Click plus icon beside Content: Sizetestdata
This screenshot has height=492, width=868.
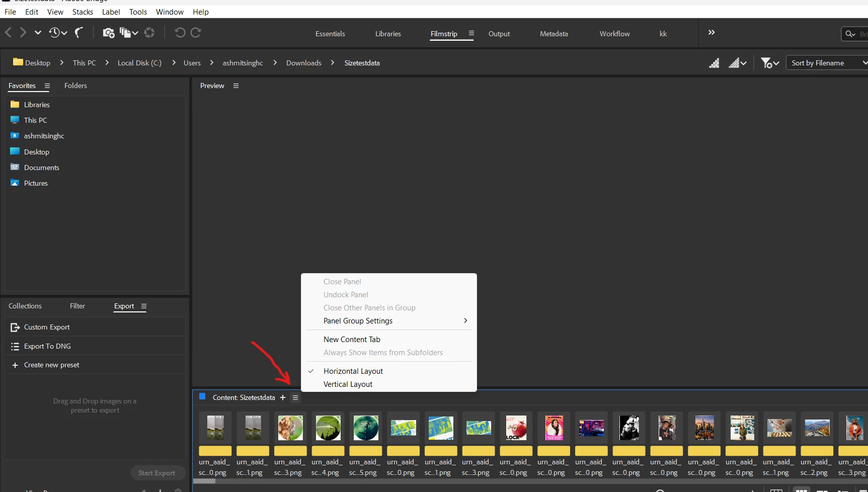point(283,398)
